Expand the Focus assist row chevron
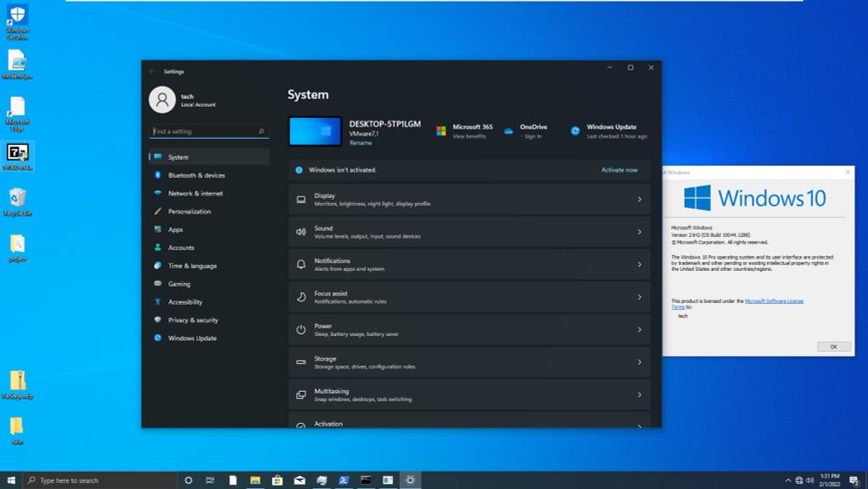 (x=640, y=297)
